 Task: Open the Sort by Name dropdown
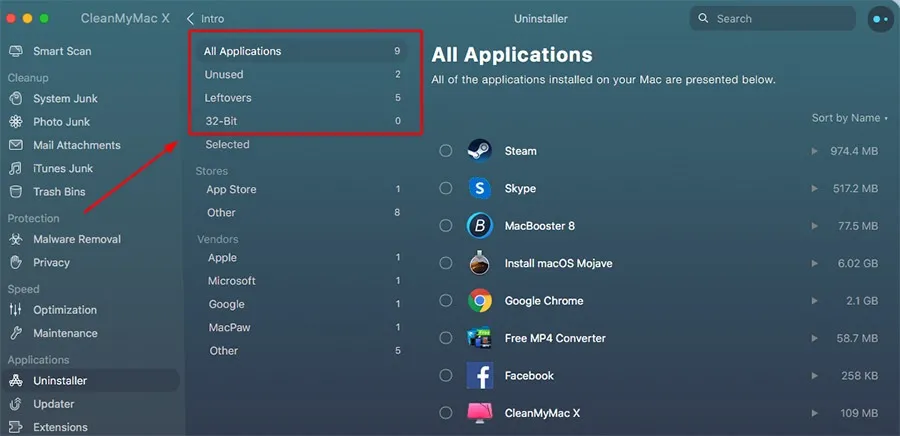tap(849, 118)
